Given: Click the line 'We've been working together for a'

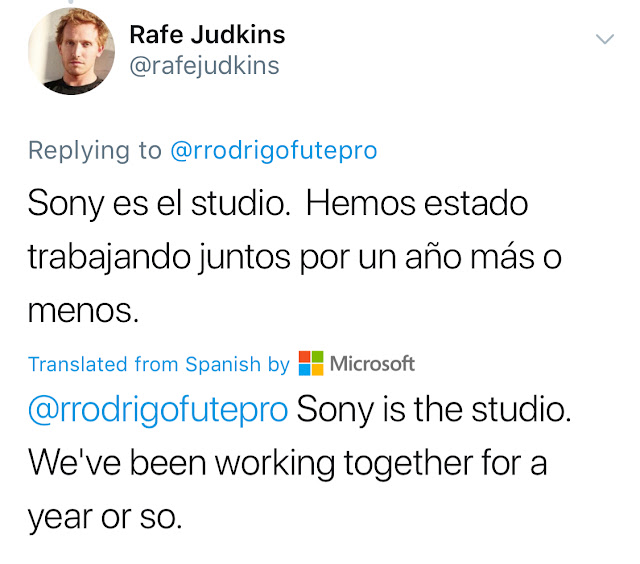Looking at the screenshot, I should [x=288, y=465].
